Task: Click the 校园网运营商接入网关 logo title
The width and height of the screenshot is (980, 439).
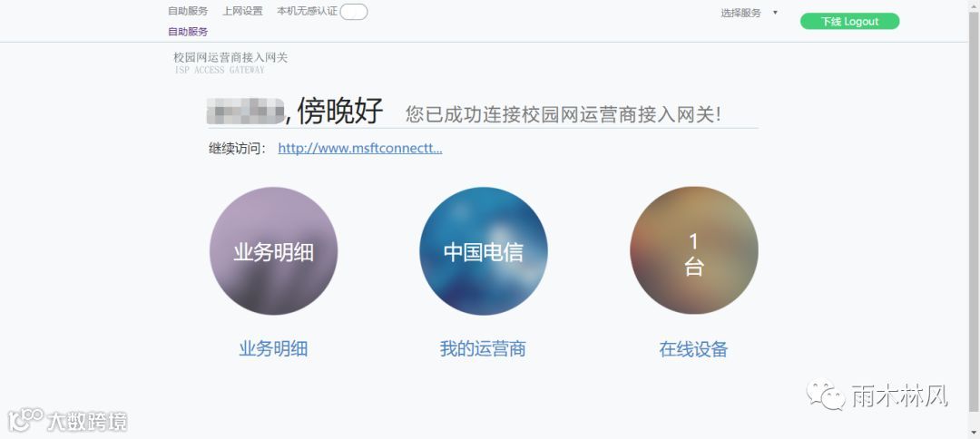Action: click(x=230, y=57)
